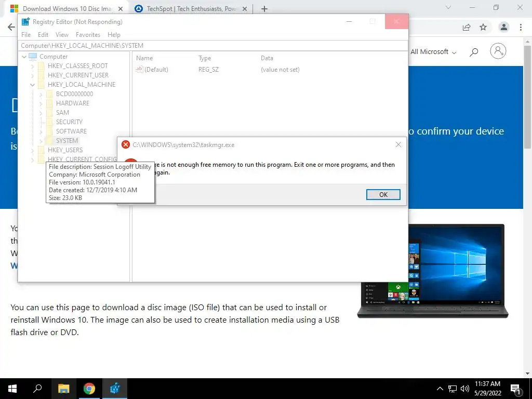532x399 pixels.
Task: Bookmark this page with the star icon
Action: [483, 27]
